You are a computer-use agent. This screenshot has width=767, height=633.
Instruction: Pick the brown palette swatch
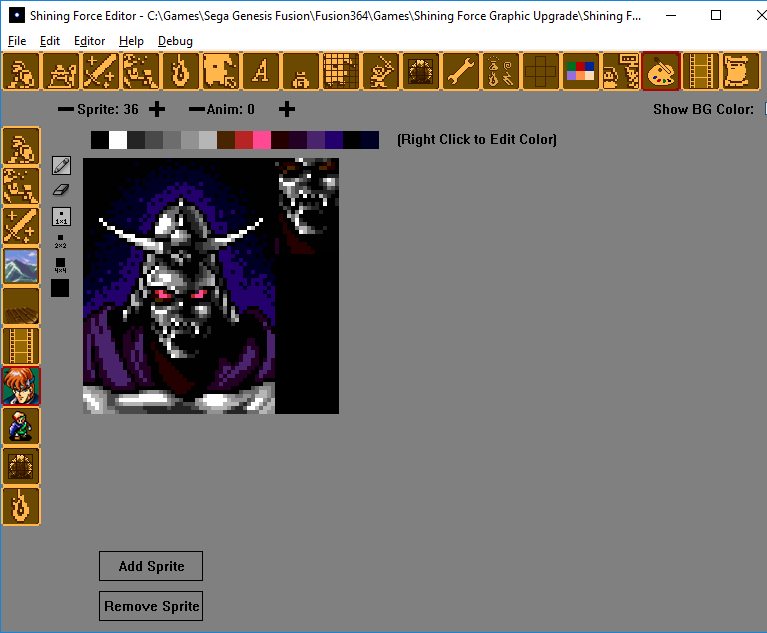[226, 140]
